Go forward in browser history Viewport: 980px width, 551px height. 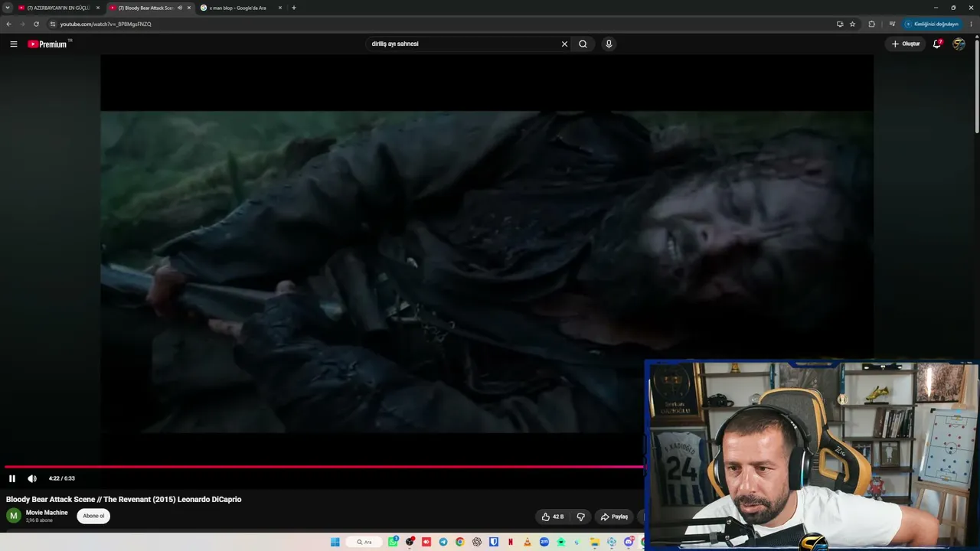(22, 24)
